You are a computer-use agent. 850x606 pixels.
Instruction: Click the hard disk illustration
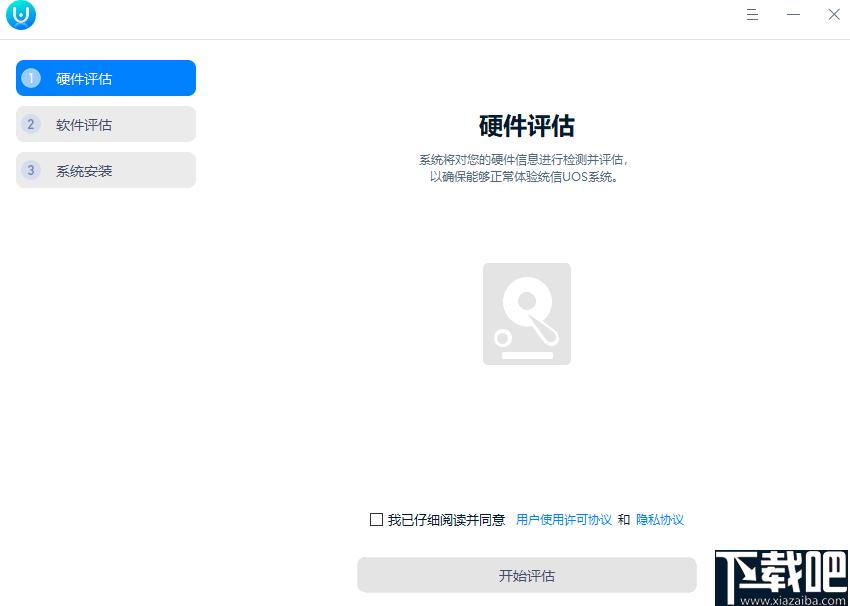526,314
